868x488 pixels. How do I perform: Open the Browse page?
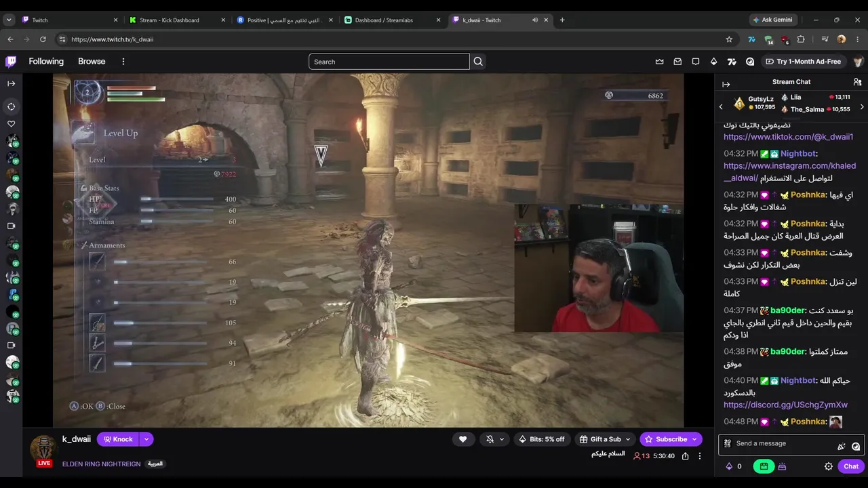click(x=92, y=62)
